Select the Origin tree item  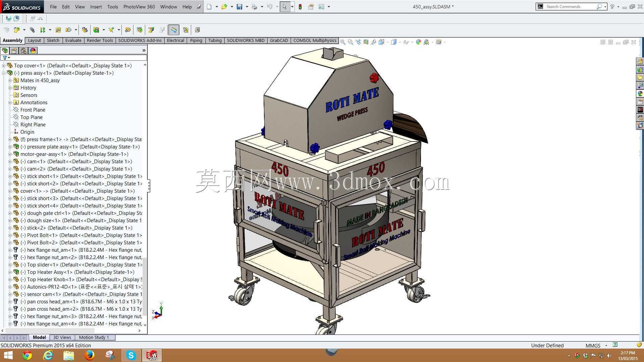(x=27, y=132)
